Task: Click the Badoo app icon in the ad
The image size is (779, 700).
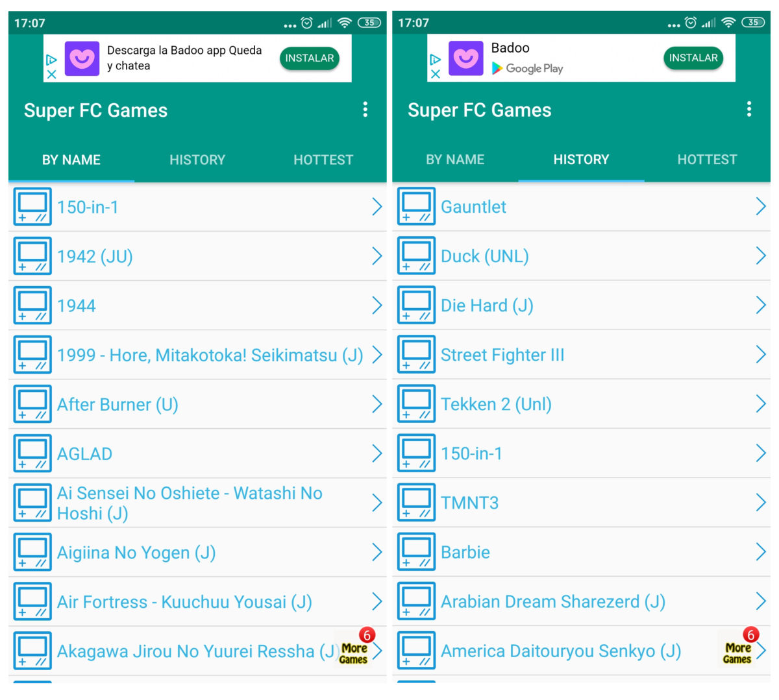Action: [81, 58]
